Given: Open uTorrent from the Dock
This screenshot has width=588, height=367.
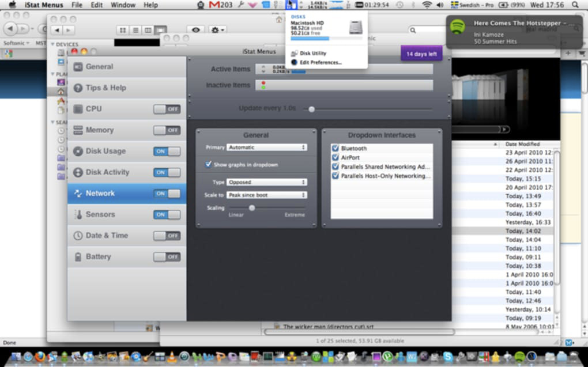Looking at the screenshot, I should [387, 357].
